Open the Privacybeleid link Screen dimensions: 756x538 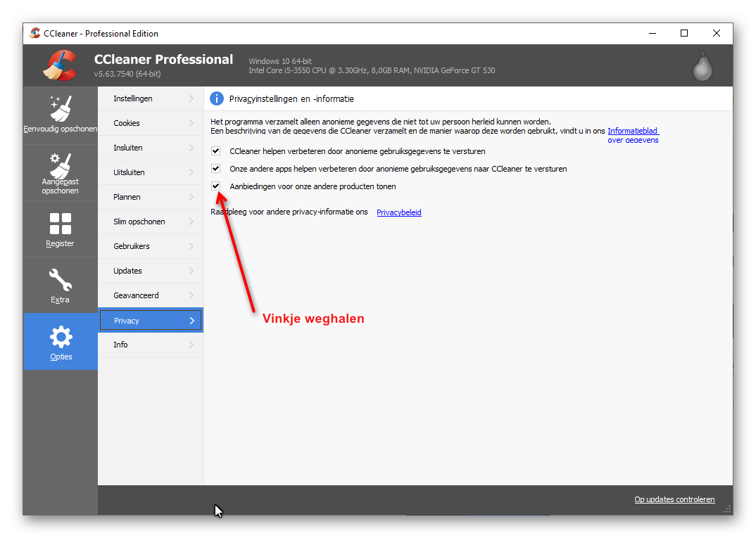coord(398,212)
